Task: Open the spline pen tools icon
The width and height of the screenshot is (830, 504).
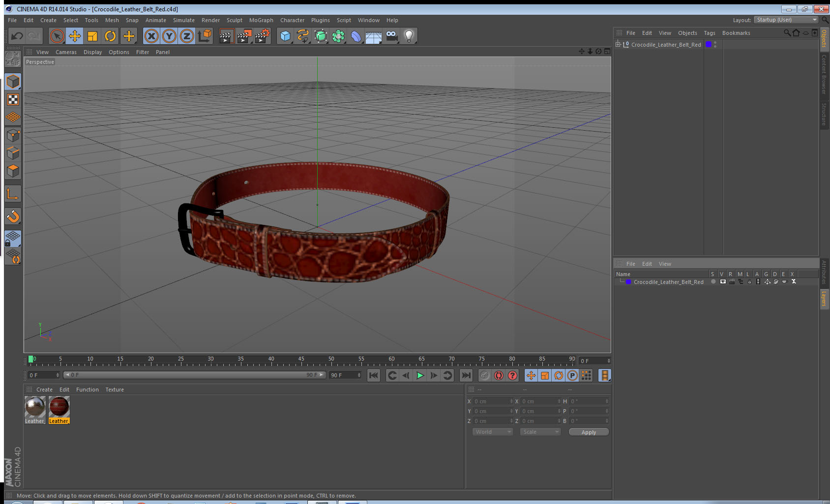Action: coord(303,36)
